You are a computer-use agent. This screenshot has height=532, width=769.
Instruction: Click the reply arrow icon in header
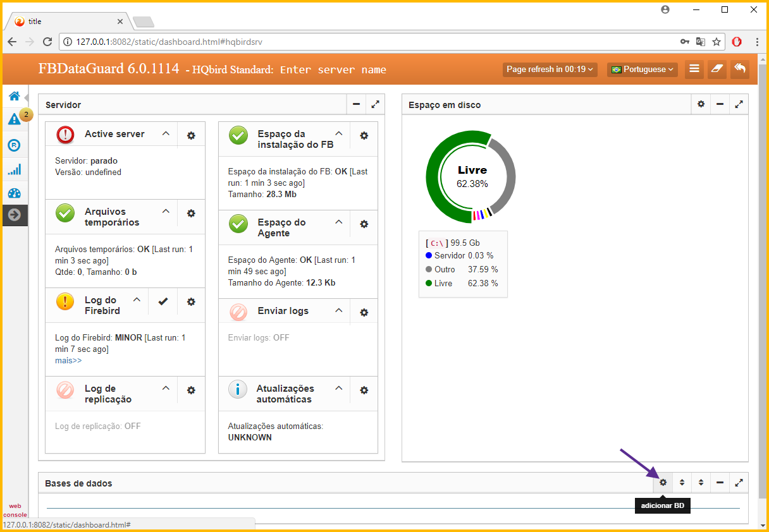point(739,69)
